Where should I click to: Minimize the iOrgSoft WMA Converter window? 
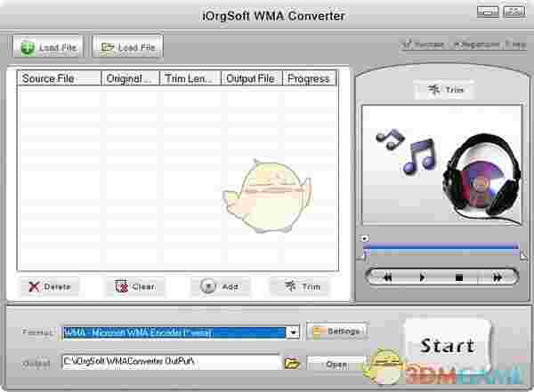488,12
